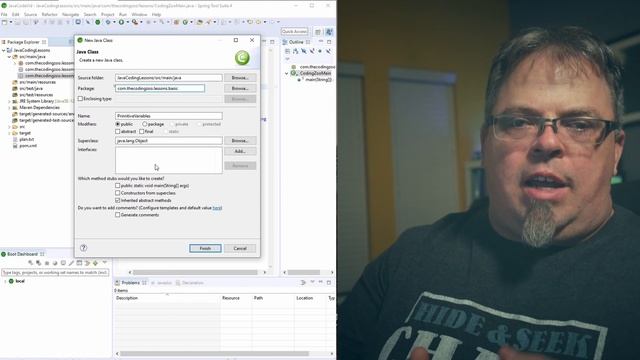Click the open console icon in Boot Dashboard
This screenshot has height=360, width=640.
coord(63,263)
